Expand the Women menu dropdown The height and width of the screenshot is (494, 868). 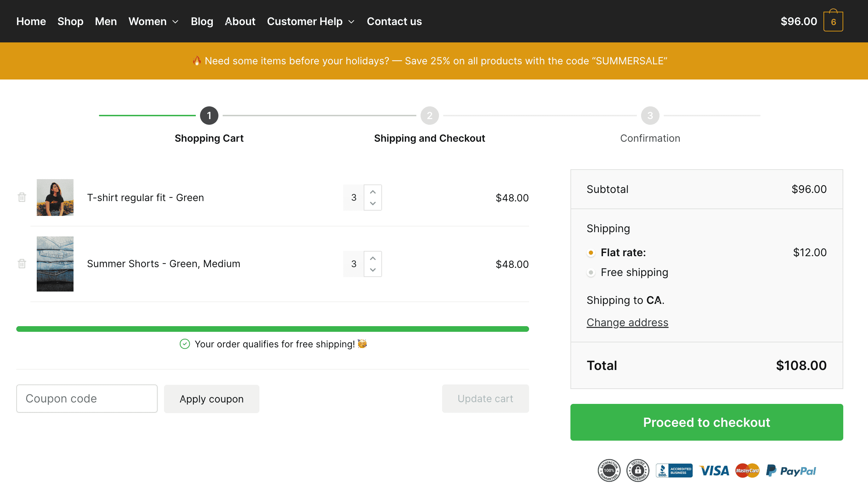pyautogui.click(x=153, y=21)
